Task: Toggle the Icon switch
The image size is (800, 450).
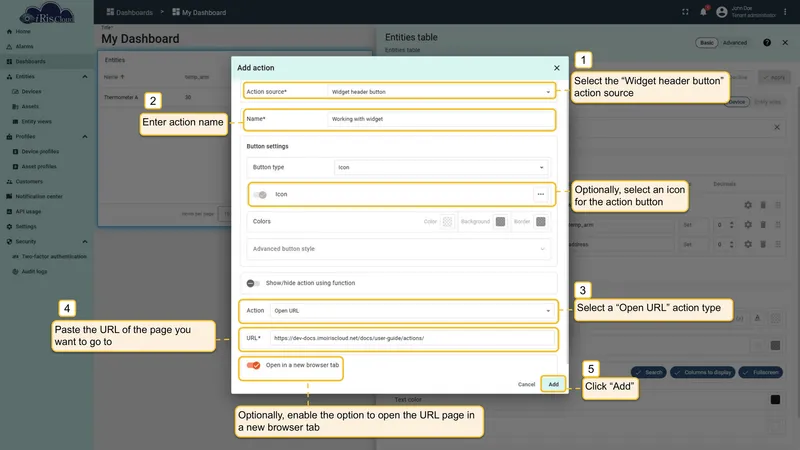Action: pyautogui.click(x=260, y=194)
